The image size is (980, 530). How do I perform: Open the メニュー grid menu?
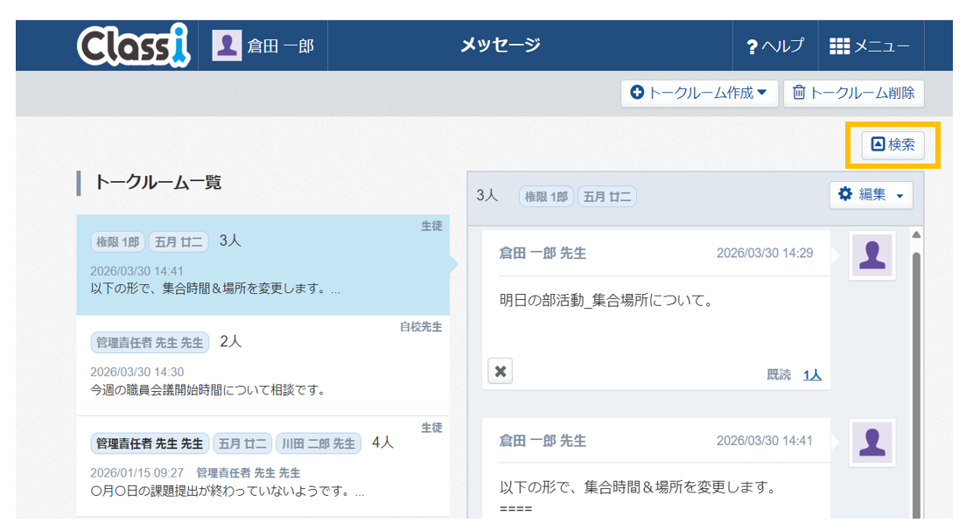(870, 45)
